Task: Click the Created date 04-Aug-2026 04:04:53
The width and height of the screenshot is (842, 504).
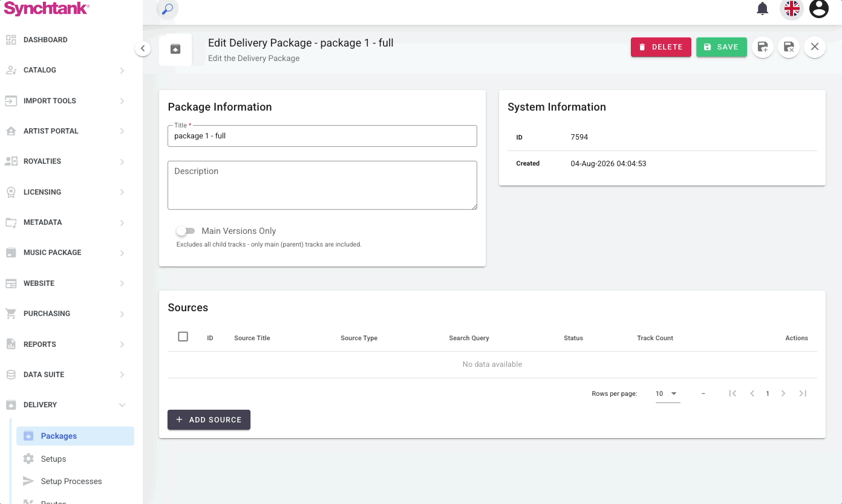Action: tap(609, 164)
